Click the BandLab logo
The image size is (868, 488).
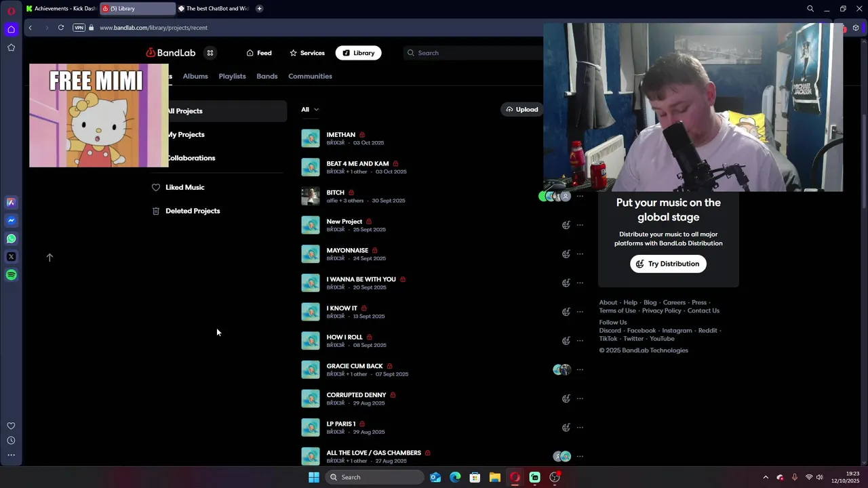(x=170, y=53)
